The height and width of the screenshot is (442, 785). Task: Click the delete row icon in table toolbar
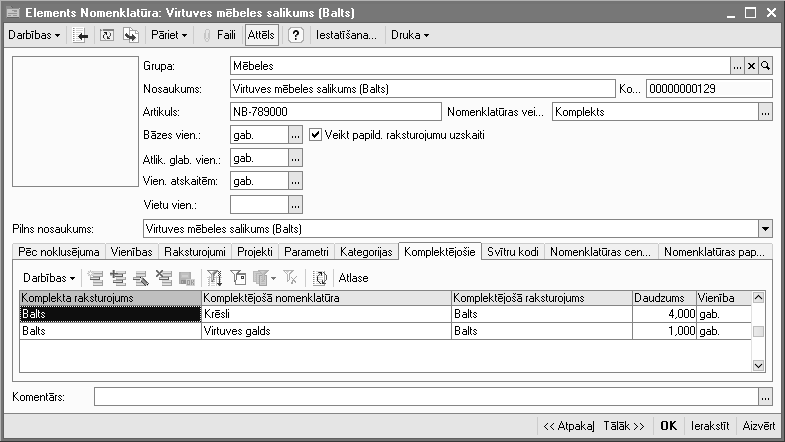click(x=163, y=277)
